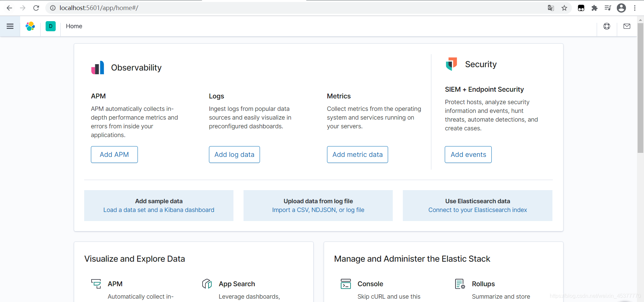
Task: Open Add sample data card
Action: point(159,206)
